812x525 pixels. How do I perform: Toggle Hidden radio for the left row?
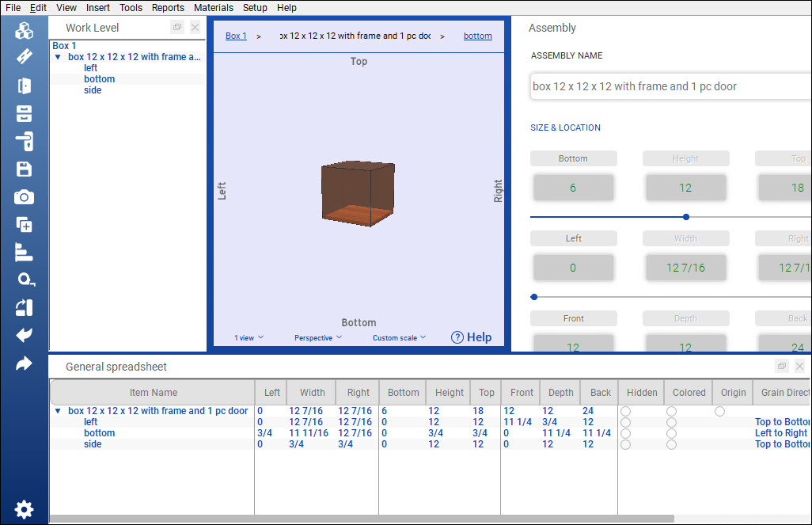[625, 422]
